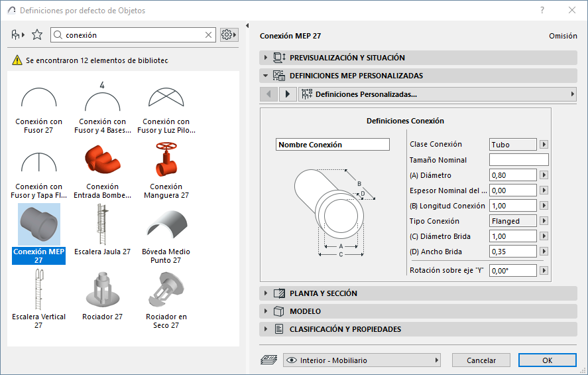This screenshot has height=375, width=588.
Task: Click the Planta y Sección icon
Action: pyautogui.click(x=279, y=293)
